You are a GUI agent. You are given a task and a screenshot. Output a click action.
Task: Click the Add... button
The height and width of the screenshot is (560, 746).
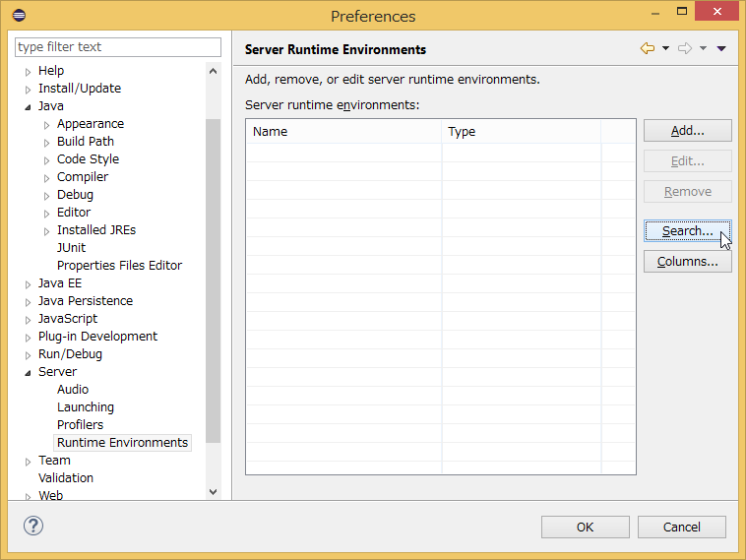tap(688, 131)
